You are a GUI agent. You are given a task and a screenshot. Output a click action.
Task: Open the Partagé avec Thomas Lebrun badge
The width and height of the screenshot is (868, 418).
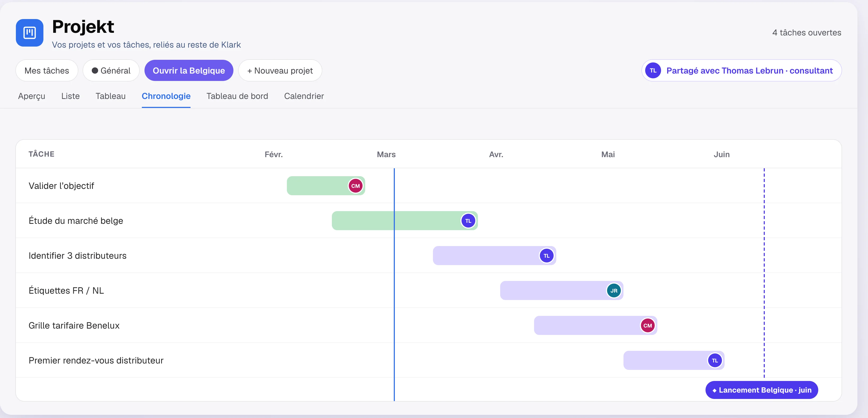(x=742, y=70)
